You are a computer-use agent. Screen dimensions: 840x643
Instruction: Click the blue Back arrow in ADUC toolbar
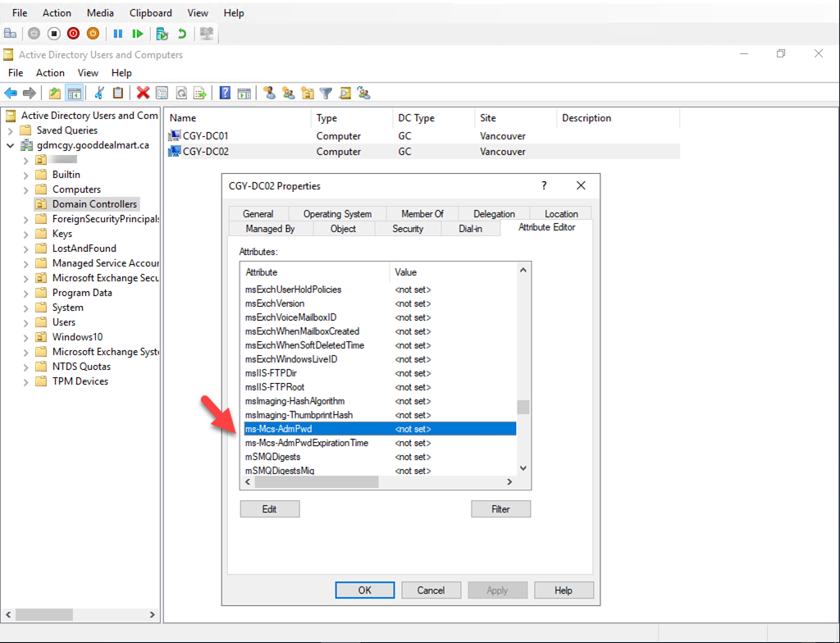pos(11,93)
